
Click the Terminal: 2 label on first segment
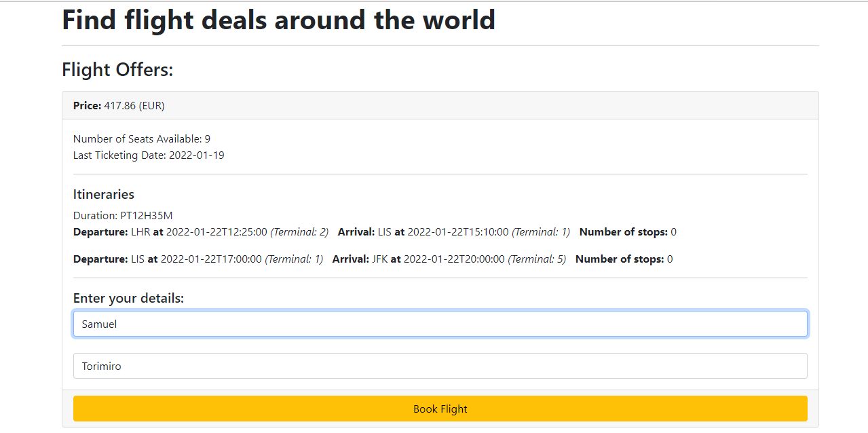(299, 231)
